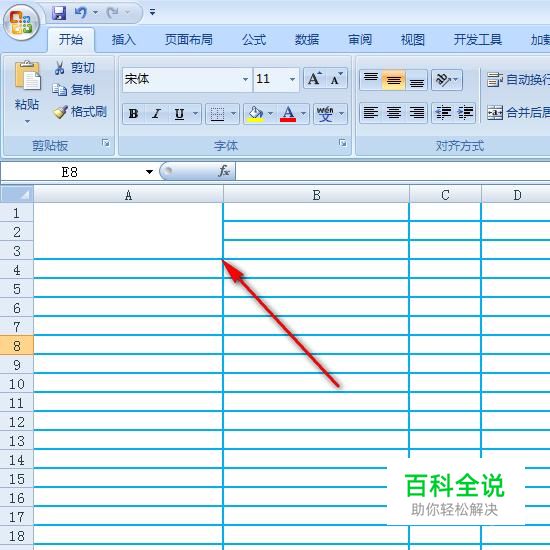Open the phonetic guide dropdown arrow

(342, 114)
